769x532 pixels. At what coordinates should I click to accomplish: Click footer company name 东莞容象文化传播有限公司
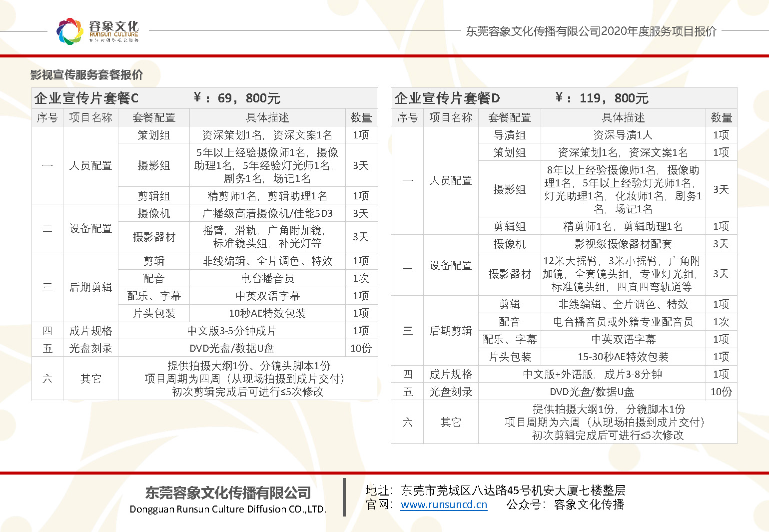coord(228,493)
